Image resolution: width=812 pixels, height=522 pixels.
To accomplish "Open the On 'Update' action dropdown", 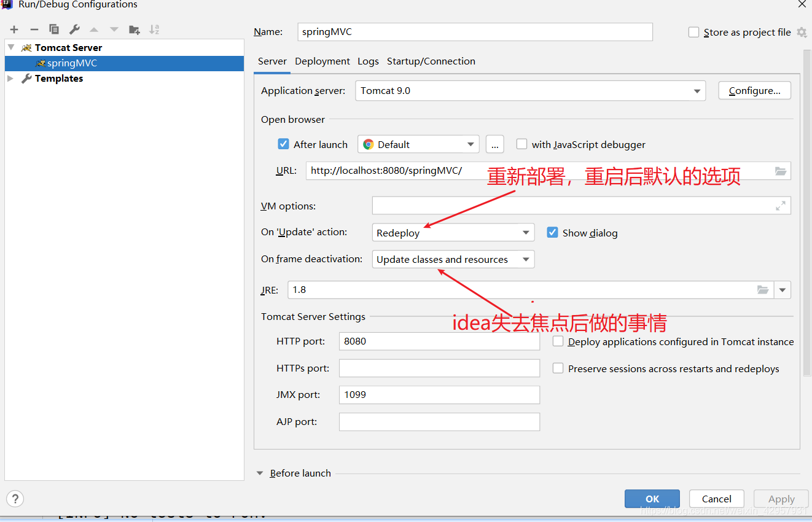I will [x=453, y=233].
